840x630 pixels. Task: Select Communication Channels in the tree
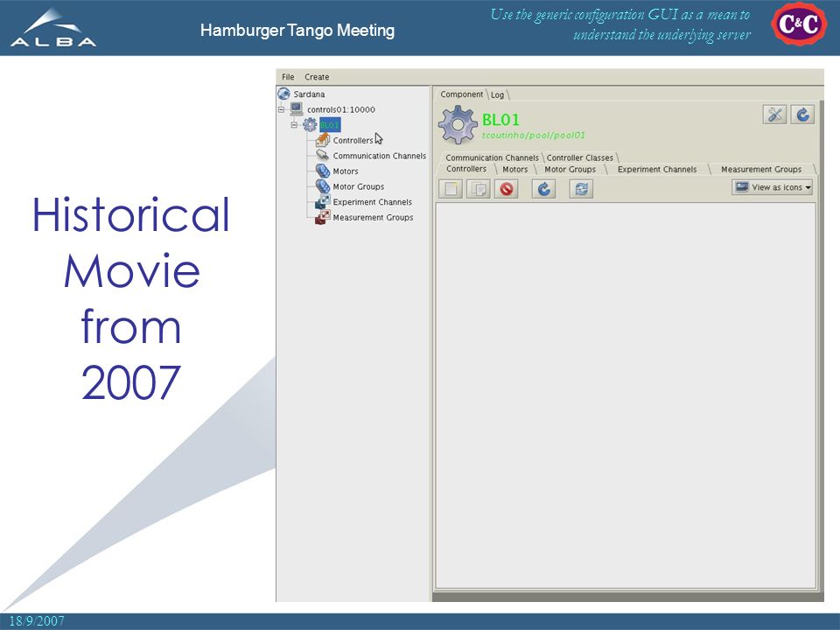379,156
